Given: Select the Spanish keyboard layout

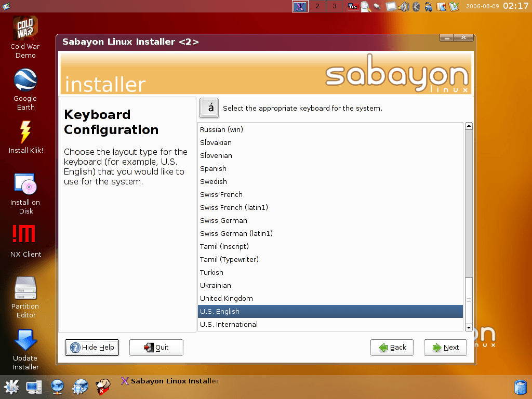Looking at the screenshot, I should [330, 169].
